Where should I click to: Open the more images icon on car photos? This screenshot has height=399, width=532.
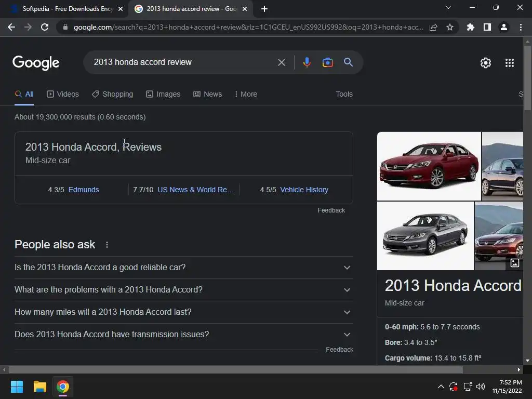coord(515,262)
